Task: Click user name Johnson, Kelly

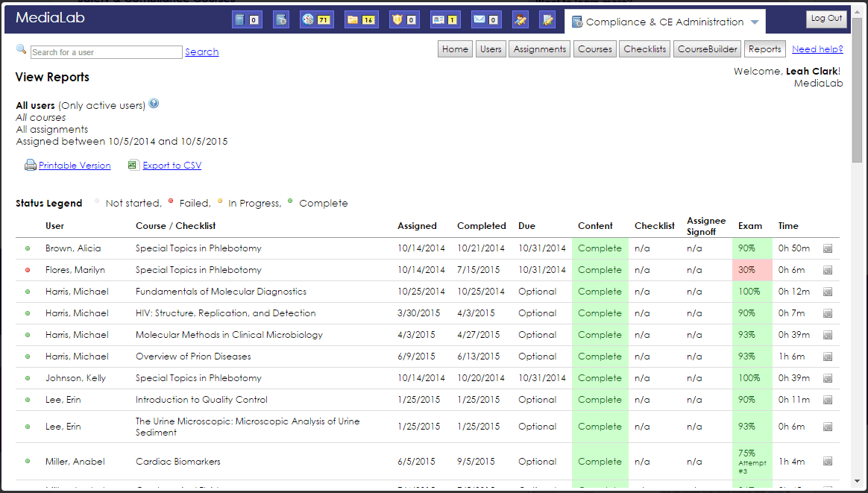Action: [75, 378]
